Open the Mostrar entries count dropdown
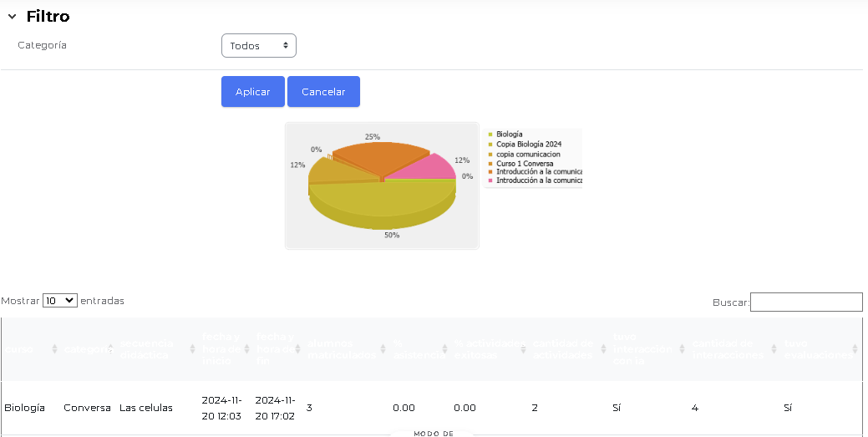 [x=59, y=301]
